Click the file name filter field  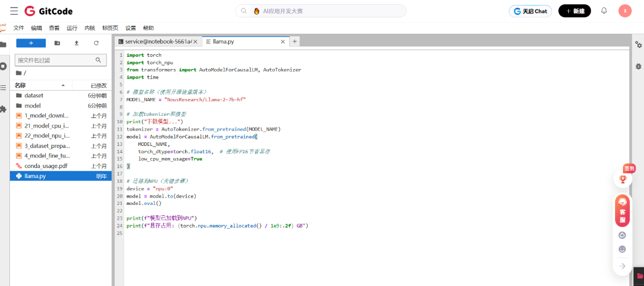[55, 60]
